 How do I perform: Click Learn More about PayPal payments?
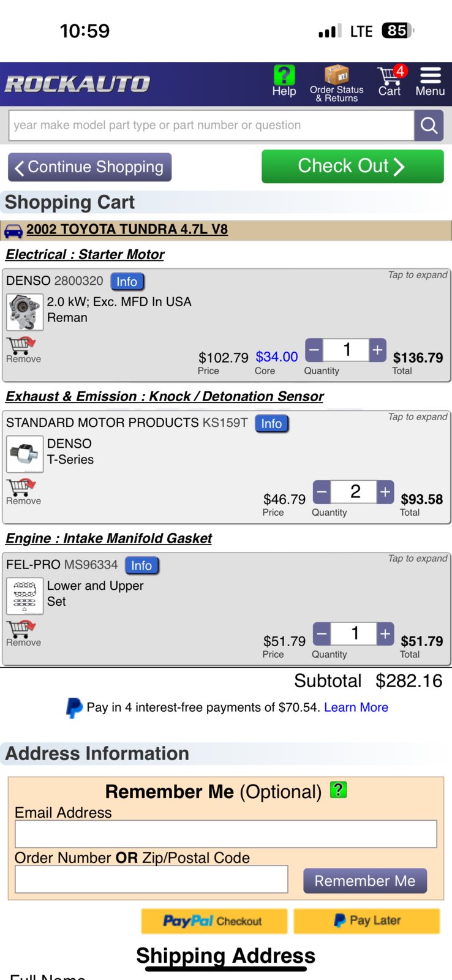pyautogui.click(x=356, y=707)
